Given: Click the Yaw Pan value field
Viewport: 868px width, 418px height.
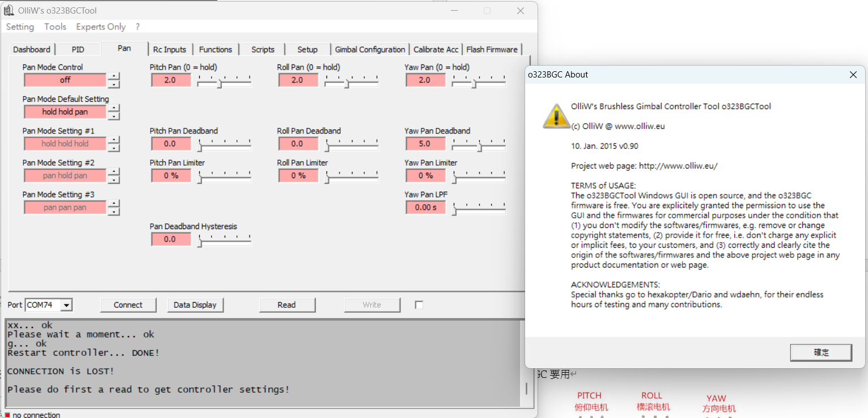Looking at the screenshot, I should coord(426,80).
